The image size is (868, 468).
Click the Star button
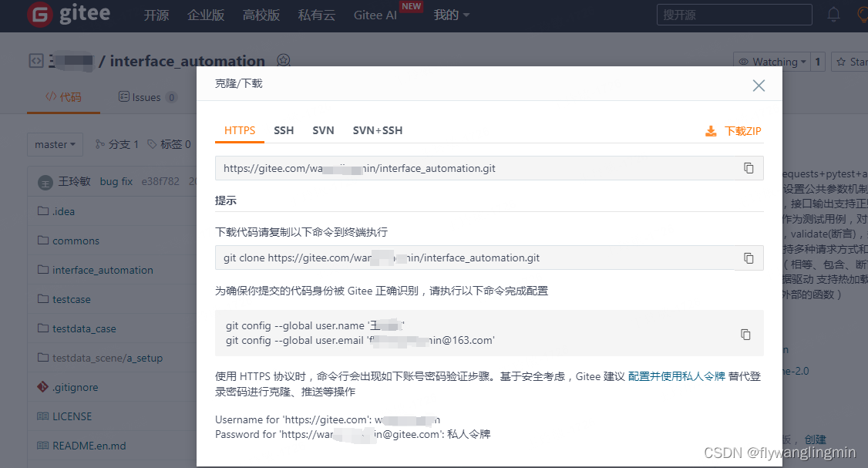849,62
